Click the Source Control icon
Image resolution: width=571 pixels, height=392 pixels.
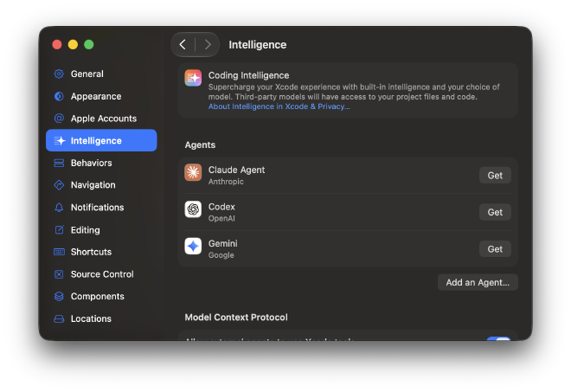[59, 274]
